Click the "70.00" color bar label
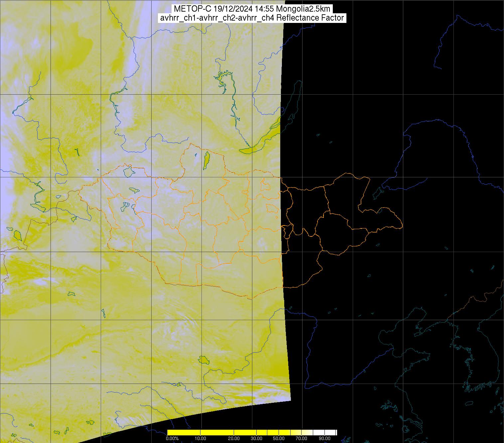 click(301, 439)
